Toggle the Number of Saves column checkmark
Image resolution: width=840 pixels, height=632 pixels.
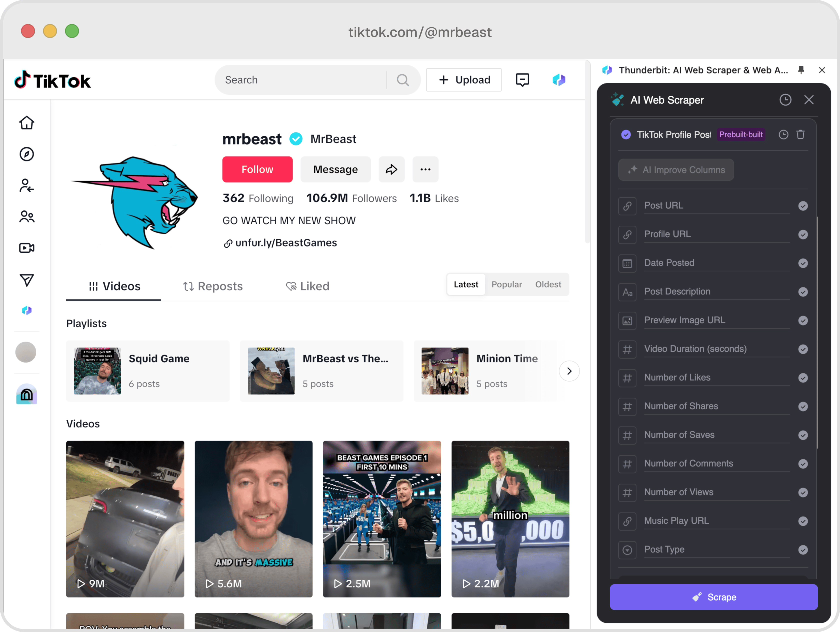(x=803, y=435)
